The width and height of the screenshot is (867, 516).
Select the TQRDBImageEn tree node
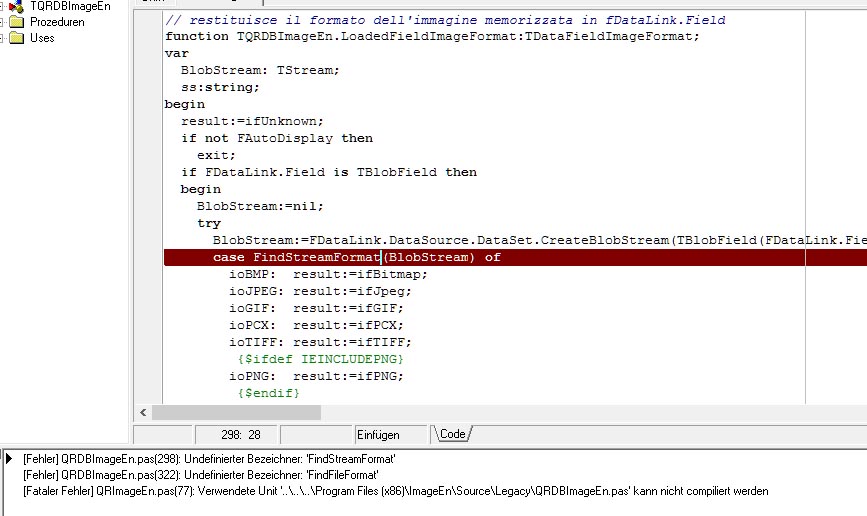click(70, 6)
